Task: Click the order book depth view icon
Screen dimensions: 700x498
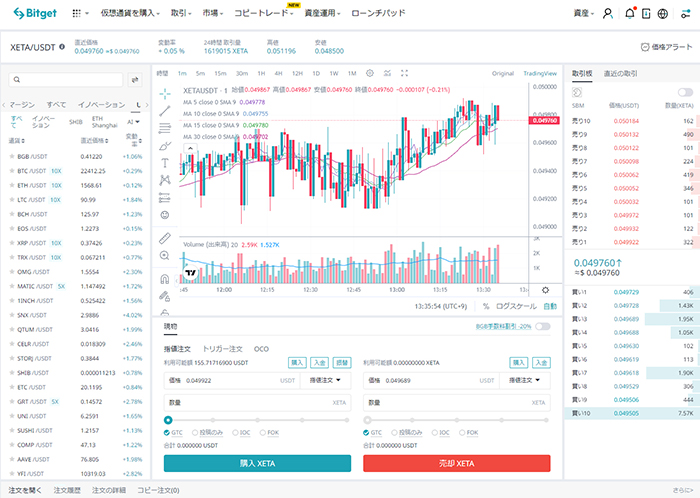Action: (x=577, y=92)
